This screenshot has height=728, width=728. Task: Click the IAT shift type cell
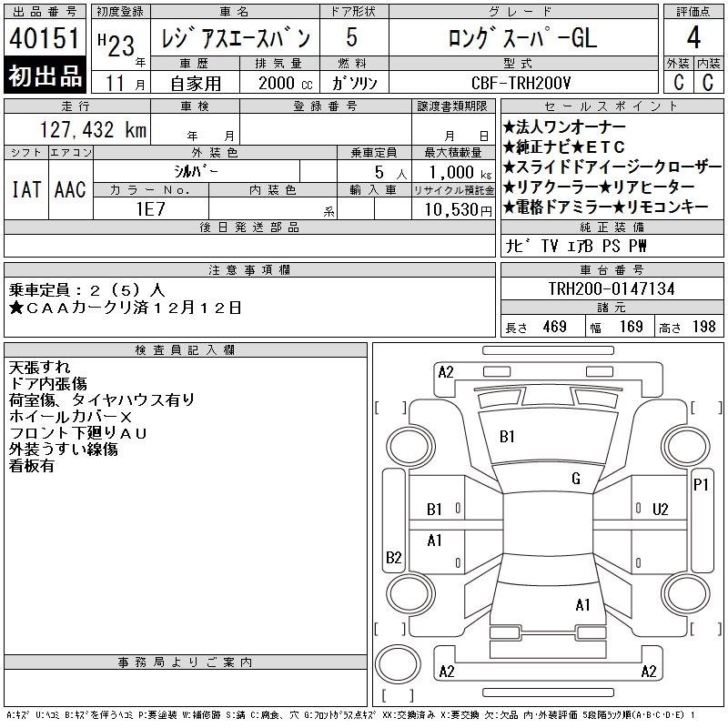point(26,189)
